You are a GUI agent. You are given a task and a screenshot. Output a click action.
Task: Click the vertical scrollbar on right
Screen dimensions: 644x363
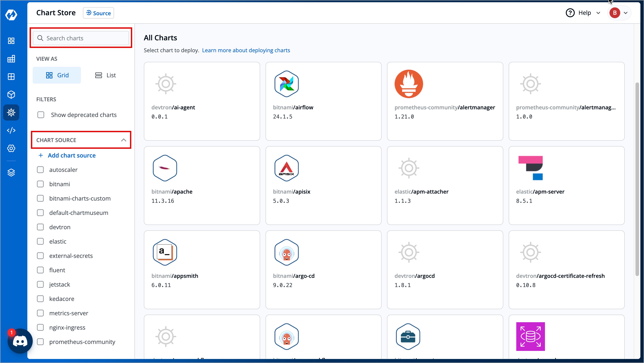point(637,179)
